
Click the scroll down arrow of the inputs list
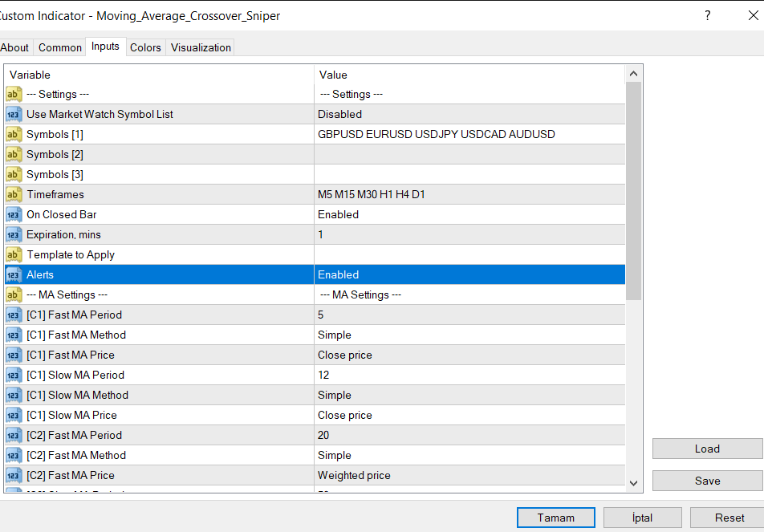click(633, 482)
